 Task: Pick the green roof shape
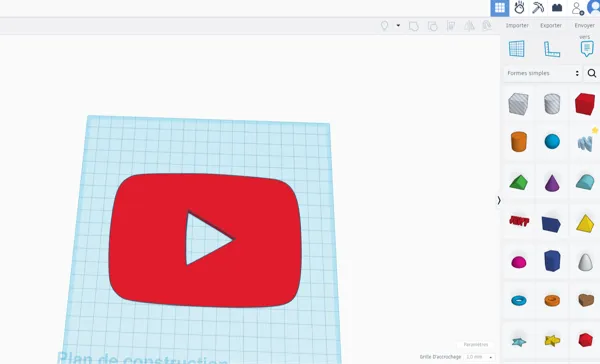click(x=518, y=182)
